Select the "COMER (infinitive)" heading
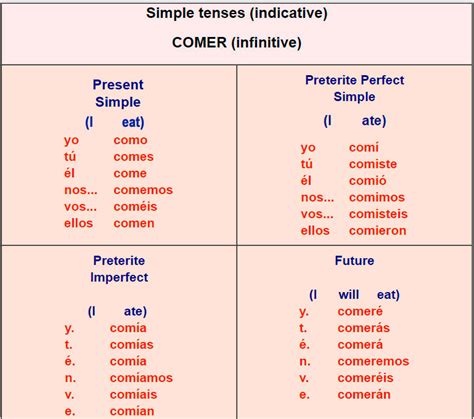The width and height of the screenshot is (474, 419). coord(237,43)
